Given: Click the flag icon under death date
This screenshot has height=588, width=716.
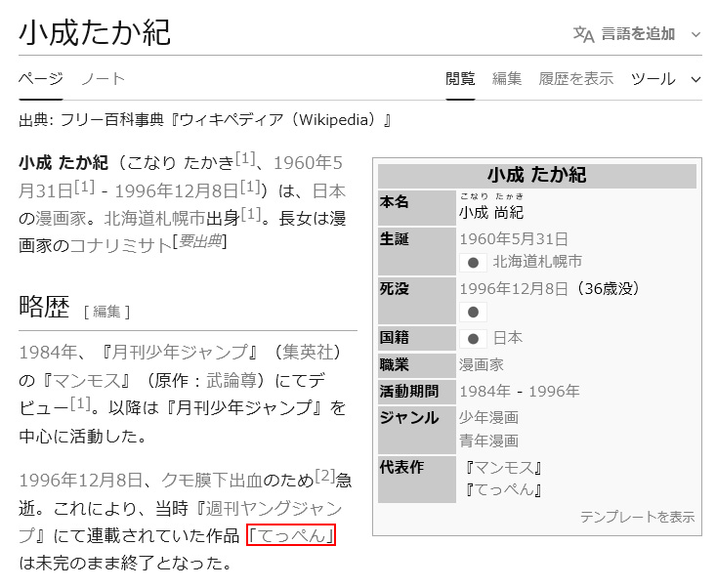Looking at the screenshot, I should coord(473,313).
